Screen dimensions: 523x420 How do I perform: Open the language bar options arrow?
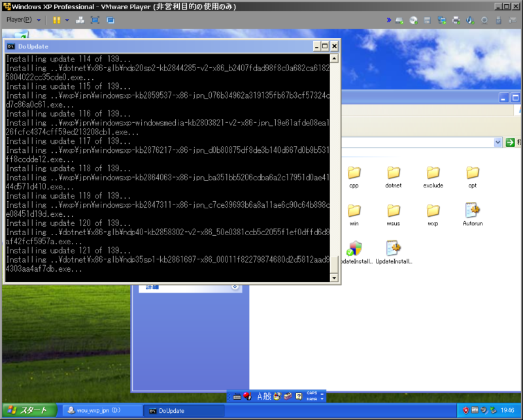[x=322, y=398]
